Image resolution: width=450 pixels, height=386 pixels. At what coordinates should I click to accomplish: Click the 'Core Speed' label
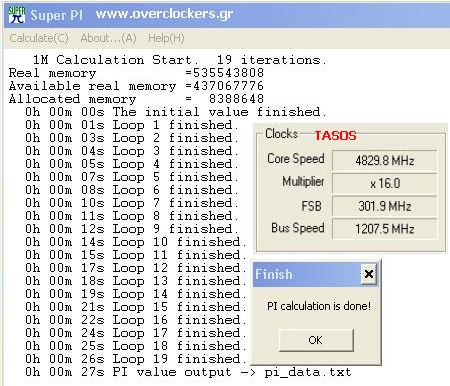tap(296, 159)
